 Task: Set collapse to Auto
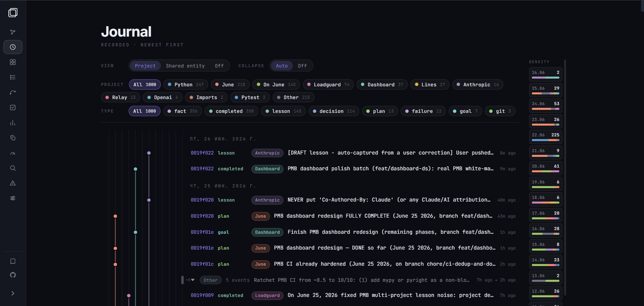point(282,66)
